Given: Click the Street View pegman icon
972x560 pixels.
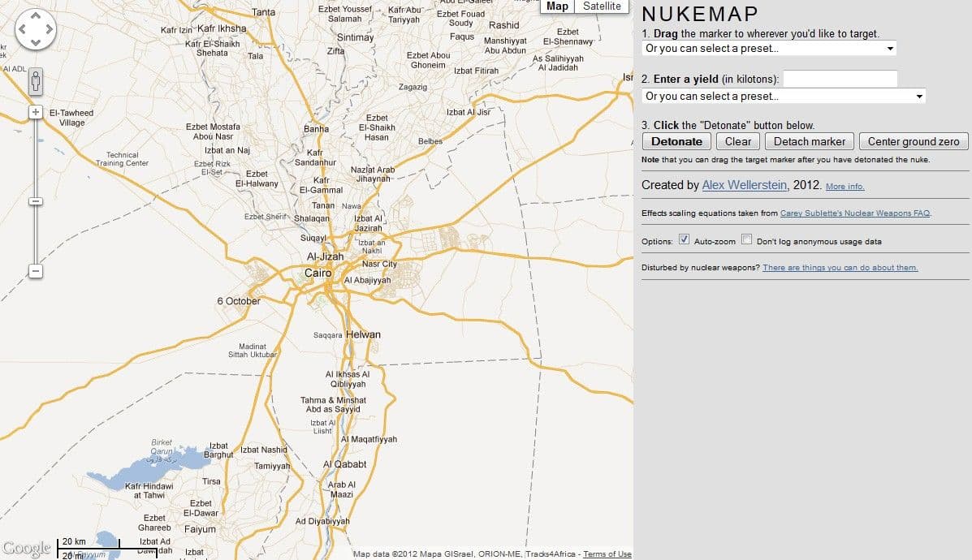Looking at the screenshot, I should click(36, 81).
